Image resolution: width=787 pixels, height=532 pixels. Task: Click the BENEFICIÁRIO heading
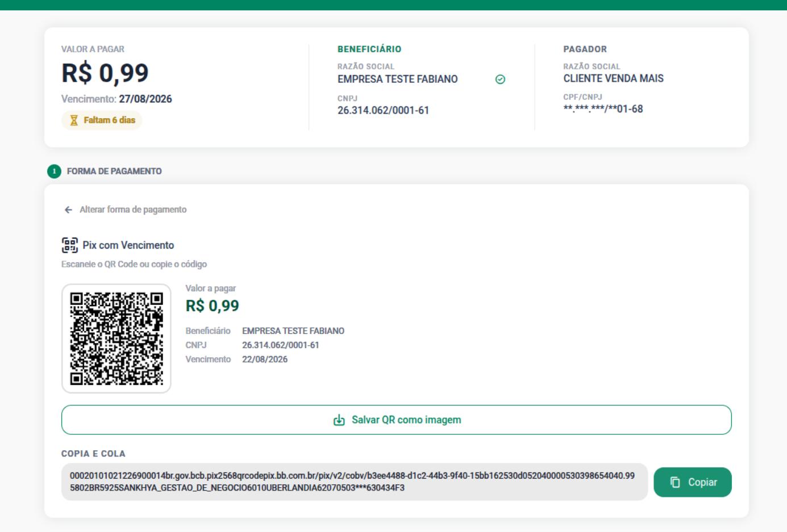(x=369, y=49)
